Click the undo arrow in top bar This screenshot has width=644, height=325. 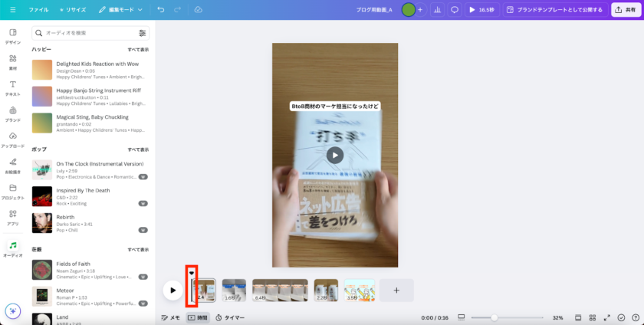(160, 10)
